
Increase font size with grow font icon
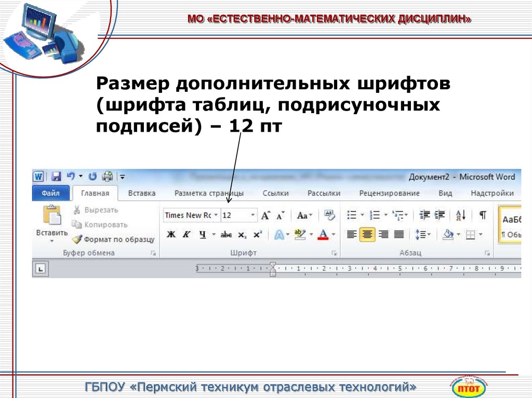[x=265, y=215]
